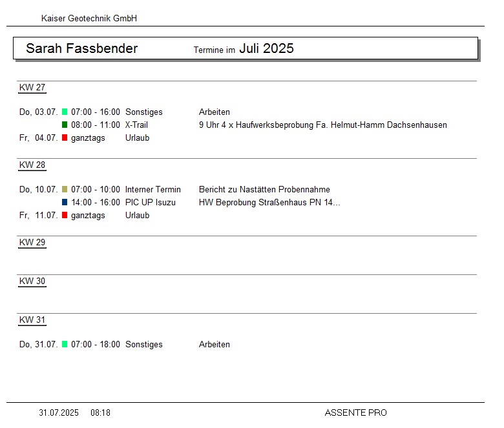Click the KW 30 week label
This screenshot has height=428, width=504.
[32, 281]
